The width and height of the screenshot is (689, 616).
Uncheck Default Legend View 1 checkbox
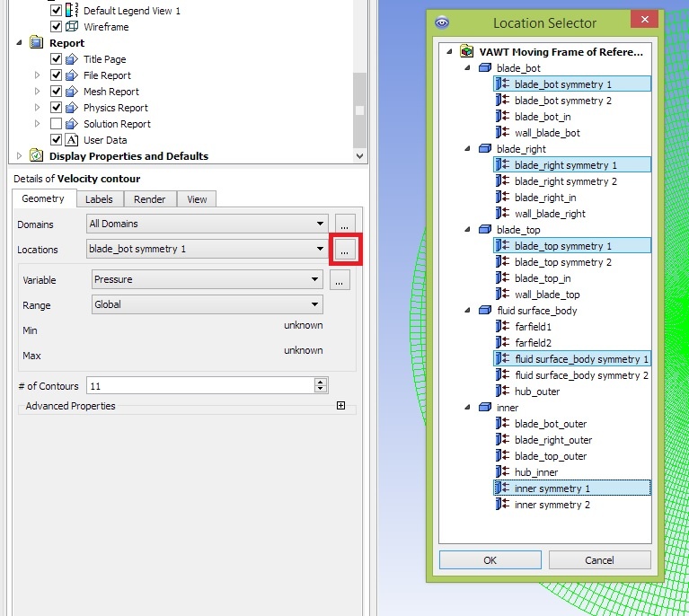56,10
